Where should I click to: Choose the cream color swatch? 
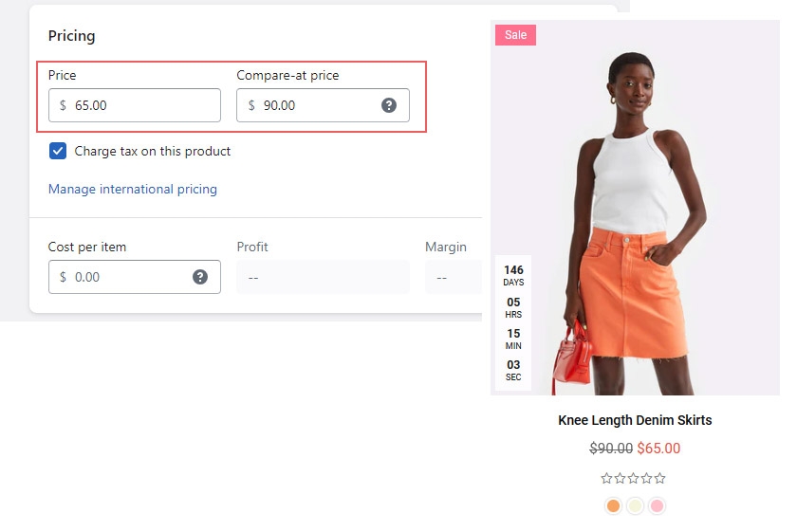click(x=636, y=505)
